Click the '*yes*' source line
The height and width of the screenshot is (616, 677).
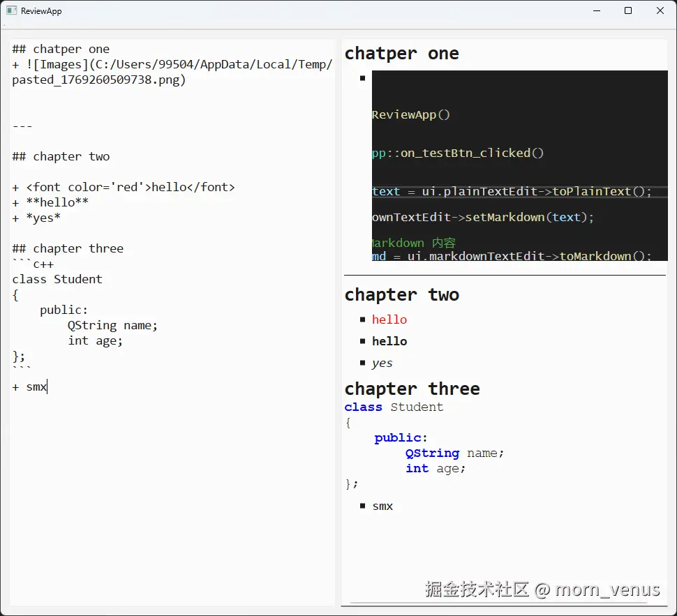click(36, 218)
